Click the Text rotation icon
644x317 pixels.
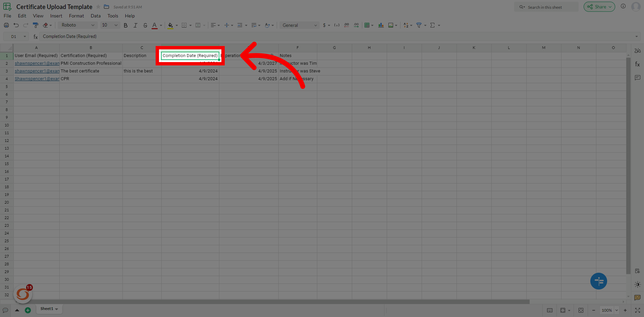point(267,25)
